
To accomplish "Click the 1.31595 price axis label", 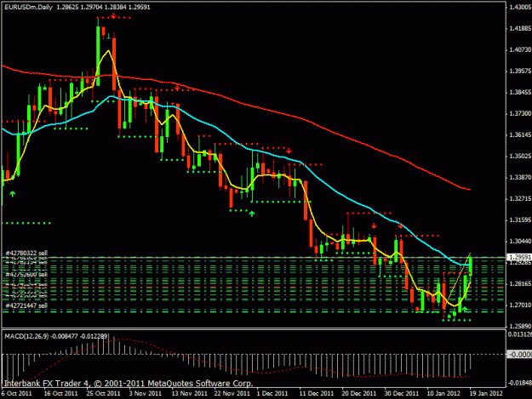I will pyautogui.click(x=520, y=220).
